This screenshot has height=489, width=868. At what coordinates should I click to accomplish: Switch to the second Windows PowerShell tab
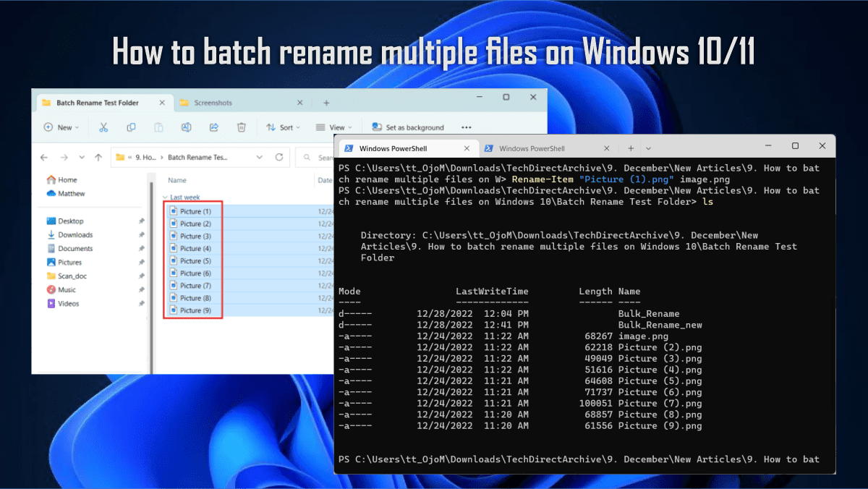pyautogui.click(x=531, y=148)
